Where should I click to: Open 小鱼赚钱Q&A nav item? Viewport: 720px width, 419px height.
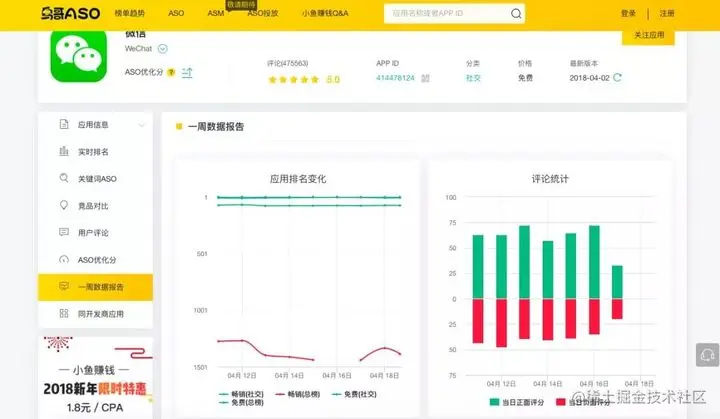(325, 13)
